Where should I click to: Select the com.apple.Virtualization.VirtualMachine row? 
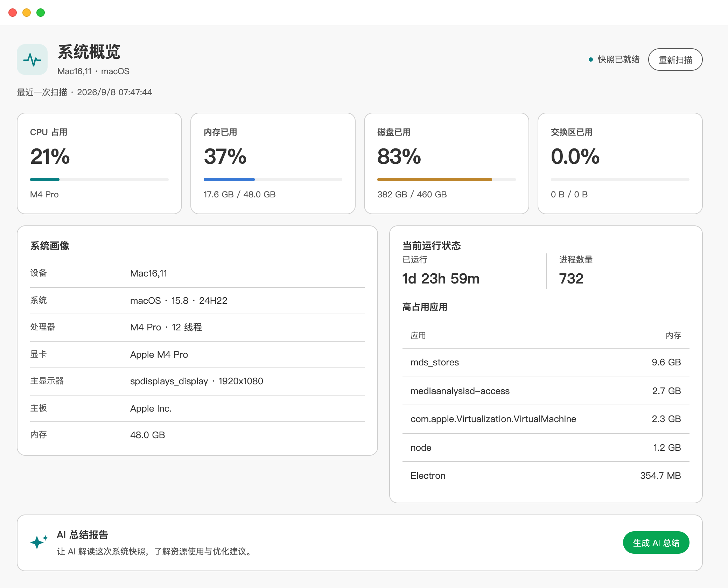pos(546,419)
